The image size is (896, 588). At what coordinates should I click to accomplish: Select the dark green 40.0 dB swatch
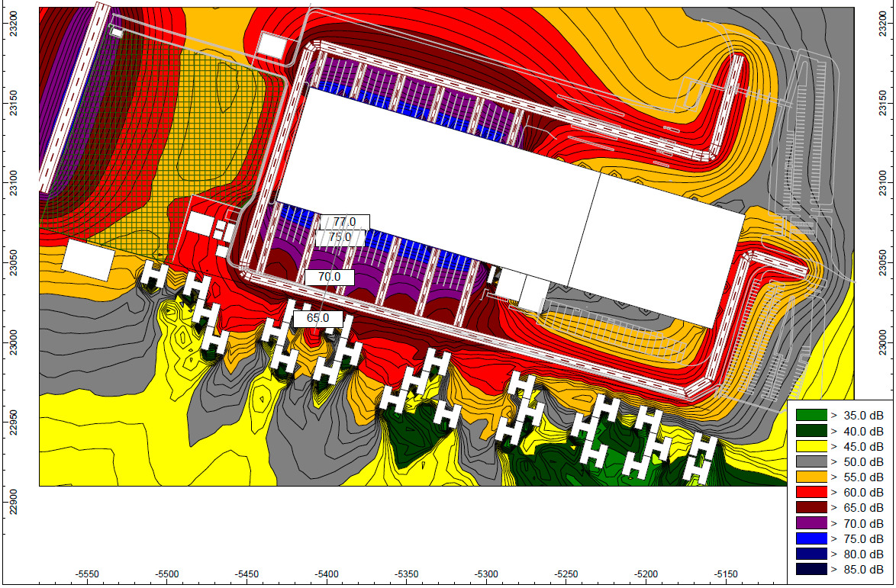[811, 431]
